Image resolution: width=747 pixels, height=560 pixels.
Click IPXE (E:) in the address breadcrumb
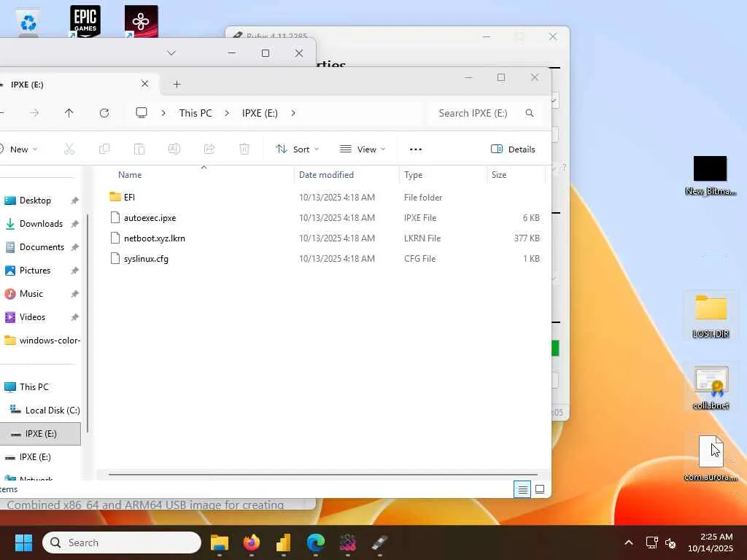(260, 113)
